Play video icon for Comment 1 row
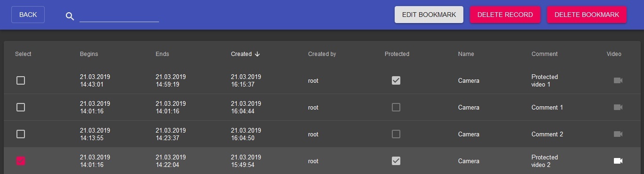Image resolution: width=644 pixels, height=174 pixels. [618, 107]
